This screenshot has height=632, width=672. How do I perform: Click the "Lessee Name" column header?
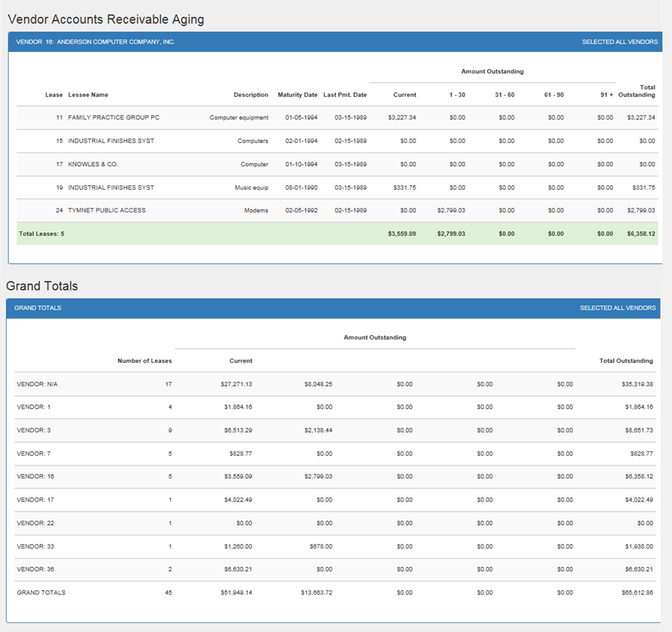[88, 95]
